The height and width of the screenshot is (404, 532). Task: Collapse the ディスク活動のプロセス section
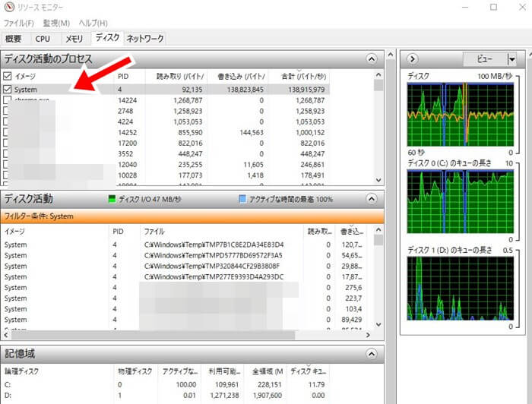[371, 58]
